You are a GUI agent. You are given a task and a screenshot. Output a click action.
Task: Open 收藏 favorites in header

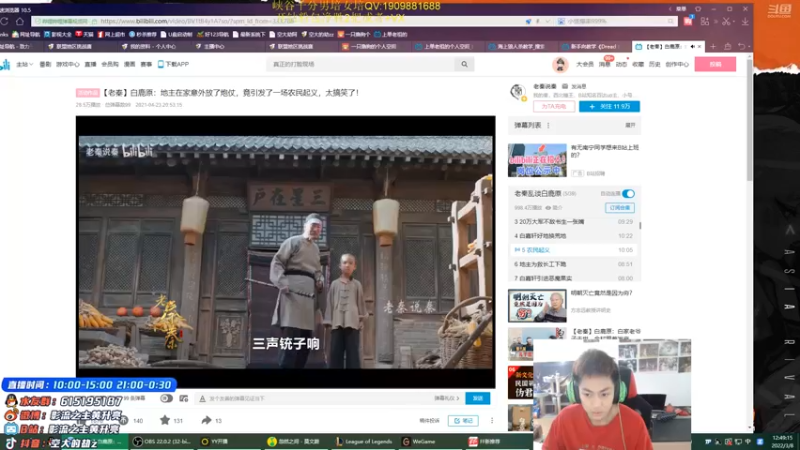[638, 64]
